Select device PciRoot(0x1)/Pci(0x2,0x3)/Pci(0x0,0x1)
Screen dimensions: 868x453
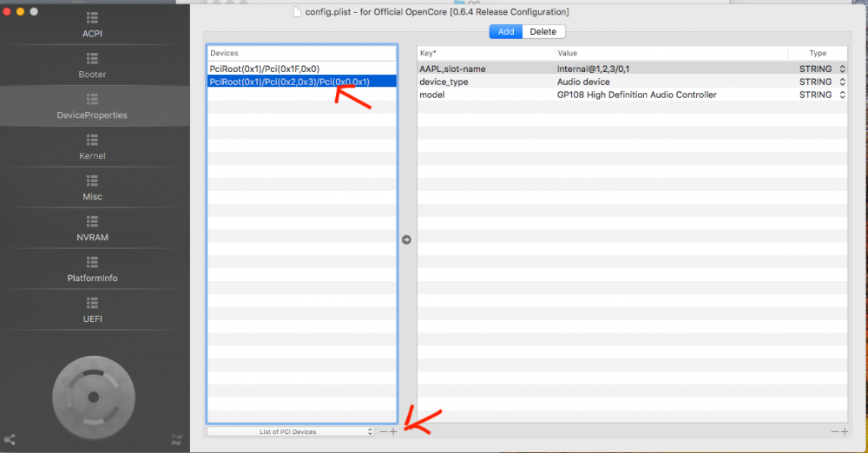pos(302,82)
